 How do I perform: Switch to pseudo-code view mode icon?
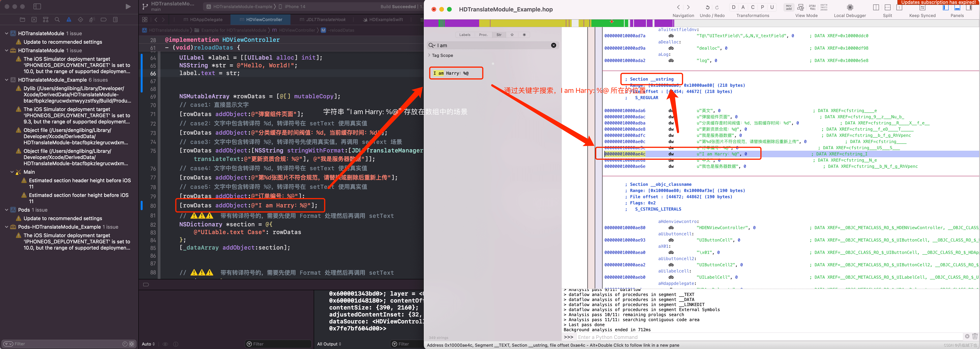click(812, 7)
